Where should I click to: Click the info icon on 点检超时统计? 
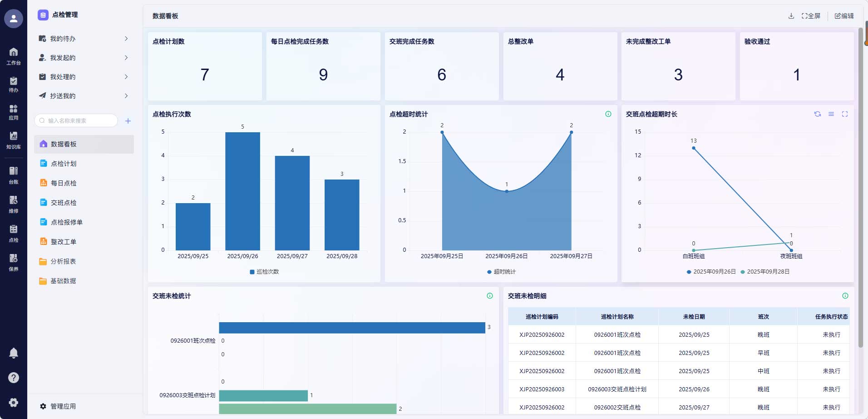click(x=608, y=114)
